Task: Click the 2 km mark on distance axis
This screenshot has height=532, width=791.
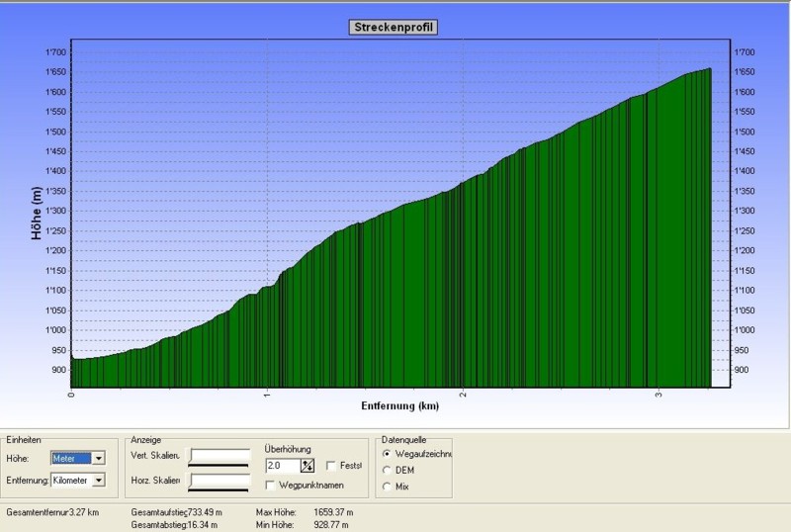Action: (463, 395)
